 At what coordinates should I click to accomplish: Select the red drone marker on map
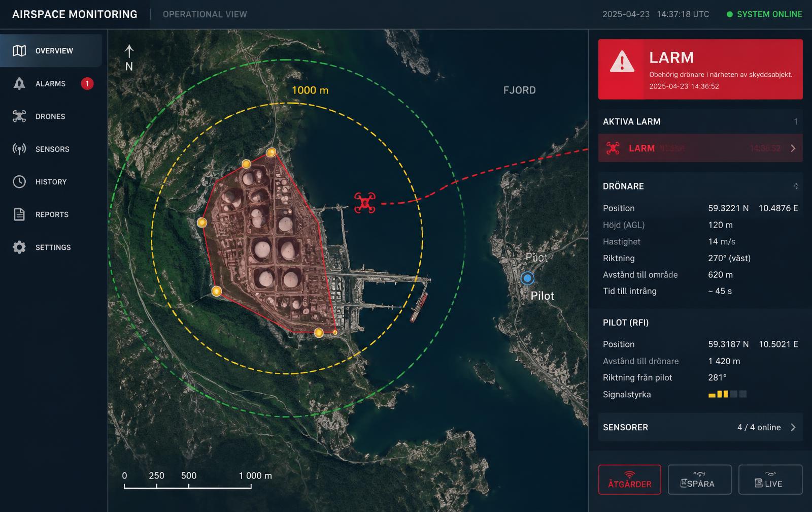pyautogui.click(x=364, y=203)
